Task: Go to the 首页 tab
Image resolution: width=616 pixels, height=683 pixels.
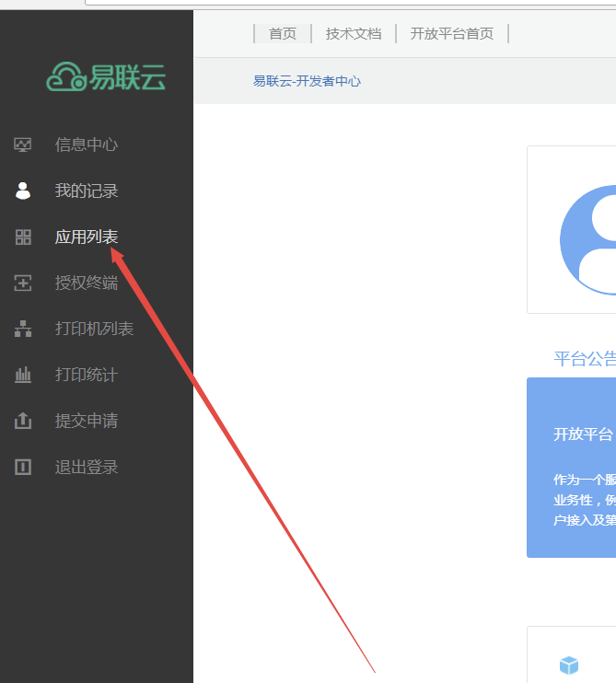Action: [283, 33]
